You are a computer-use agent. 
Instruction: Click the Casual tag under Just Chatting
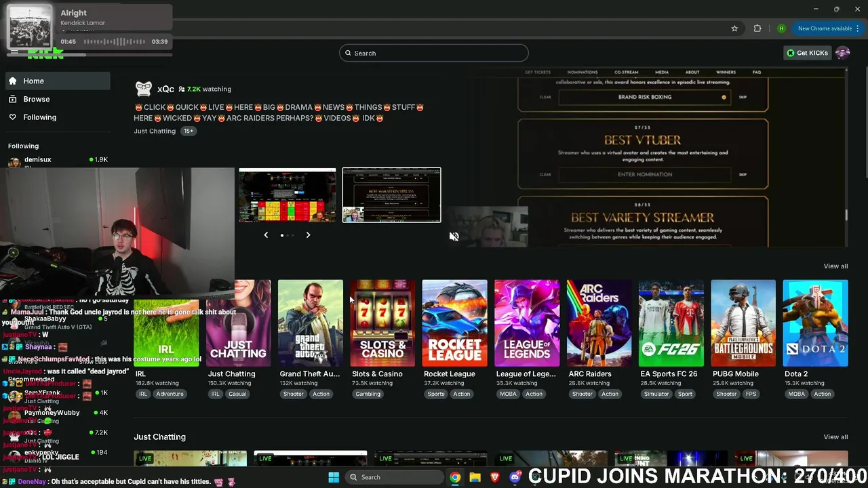pos(237,394)
